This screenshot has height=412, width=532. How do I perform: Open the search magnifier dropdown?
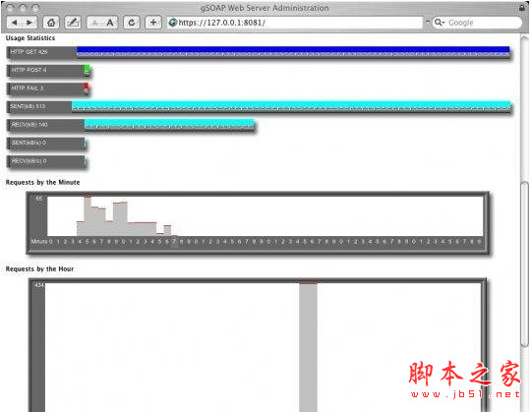point(440,23)
